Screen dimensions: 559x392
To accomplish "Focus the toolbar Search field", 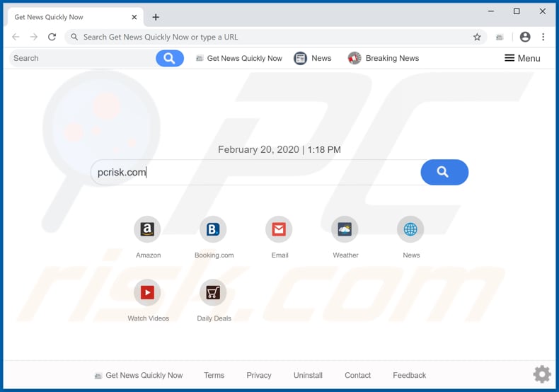I will point(83,58).
